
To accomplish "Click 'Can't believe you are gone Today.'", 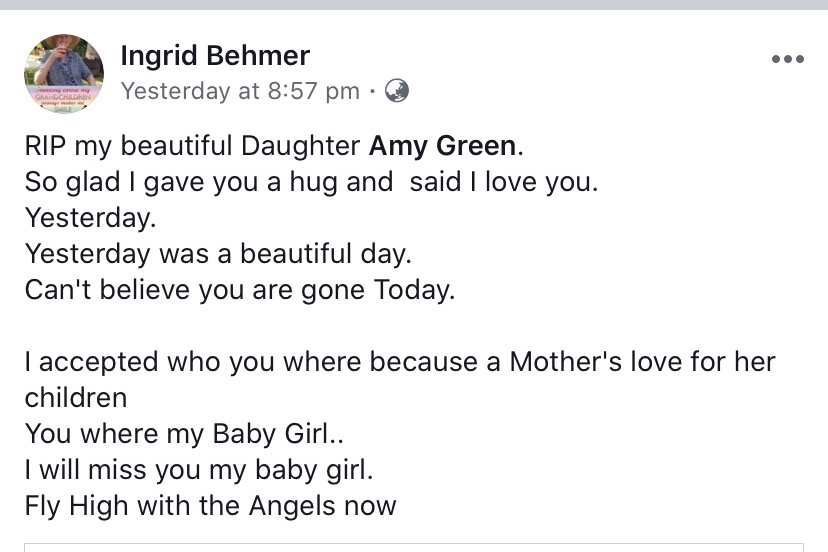I will pyautogui.click(x=240, y=289).
